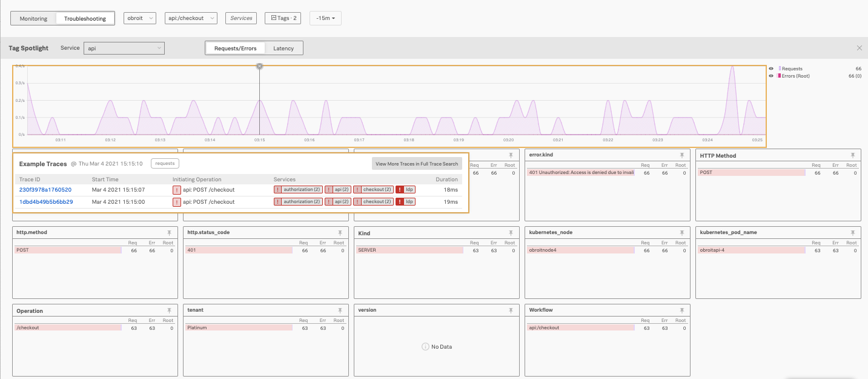The height and width of the screenshot is (379, 868).
Task: Click the Errors (Root) legend color swatch
Action: (x=780, y=76)
